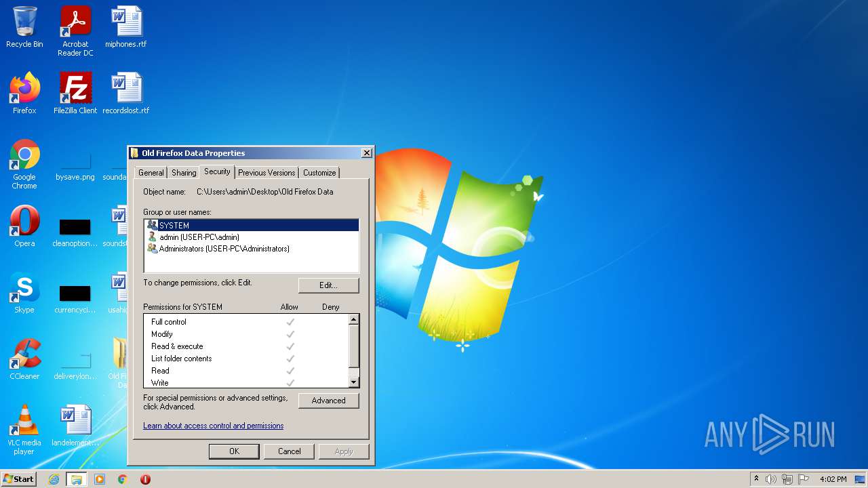
Task: Select the recordslost.rtf file icon
Action: [126, 94]
